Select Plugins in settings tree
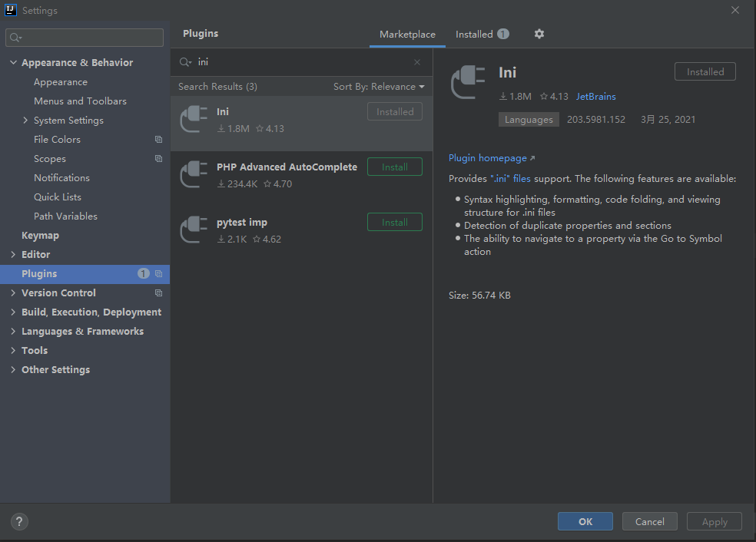756x542 pixels. (x=85, y=273)
